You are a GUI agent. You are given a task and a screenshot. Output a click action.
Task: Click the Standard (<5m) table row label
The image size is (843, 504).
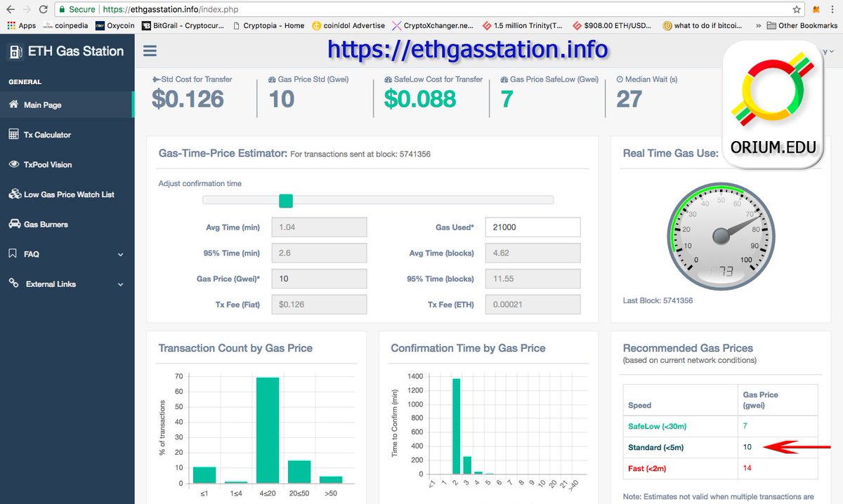pos(655,447)
